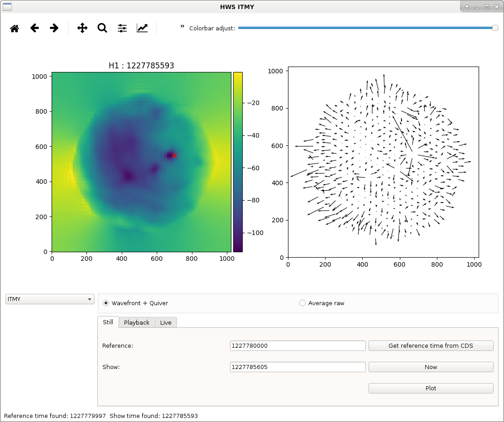Switch to the Live tab
This screenshot has width=504, height=422.
[166, 322]
